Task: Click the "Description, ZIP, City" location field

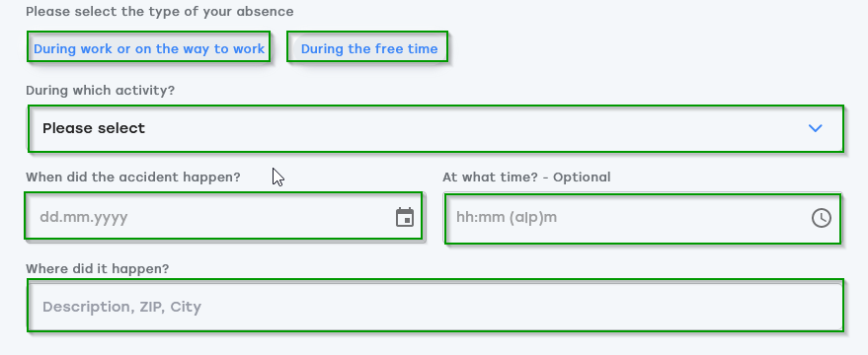Action: [x=435, y=306]
